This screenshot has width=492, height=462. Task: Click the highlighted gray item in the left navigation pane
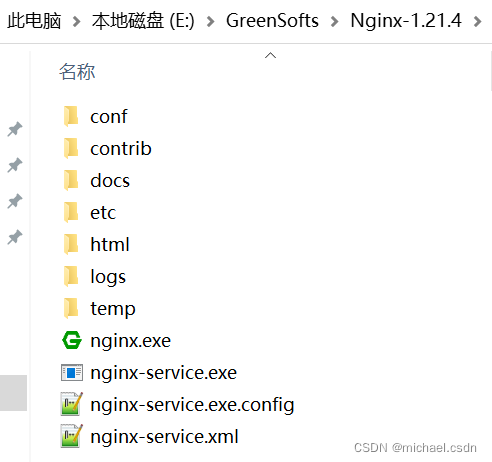point(13,393)
